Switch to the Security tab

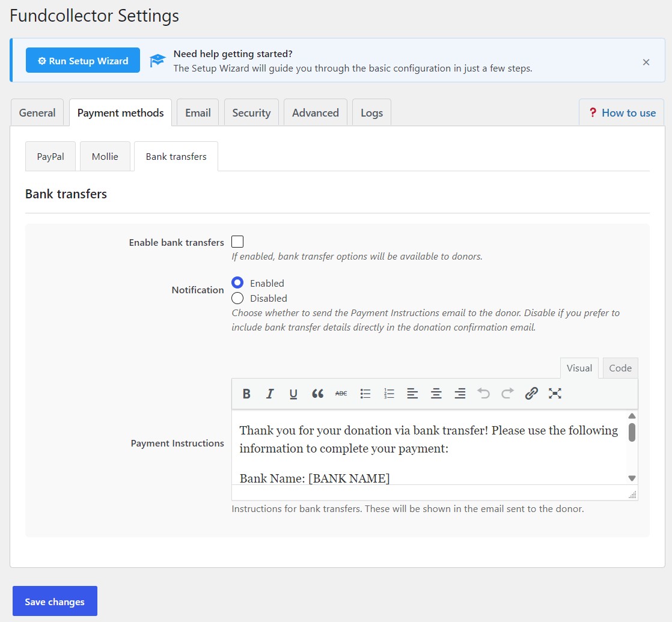coord(252,112)
